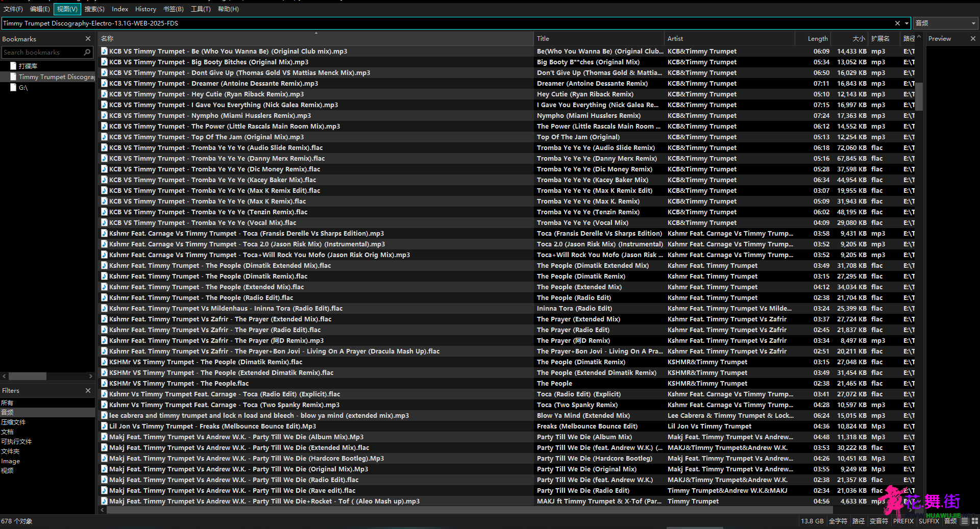The width and height of the screenshot is (980, 529).
Task: Click the icon for 'Hey Cutie (Ryan Riback Remix).mp3'
Action: click(x=104, y=94)
